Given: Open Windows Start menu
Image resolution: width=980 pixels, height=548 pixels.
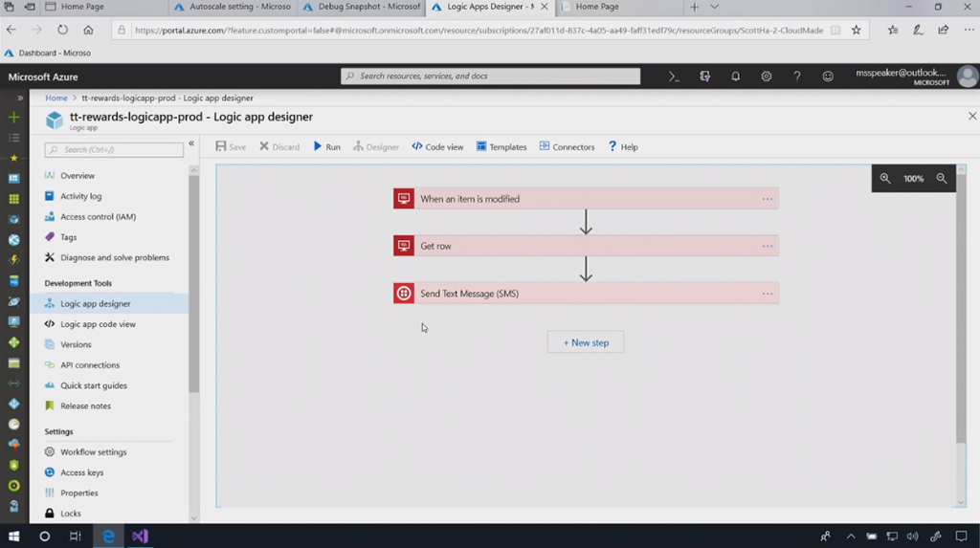Looking at the screenshot, I should 13,537.
